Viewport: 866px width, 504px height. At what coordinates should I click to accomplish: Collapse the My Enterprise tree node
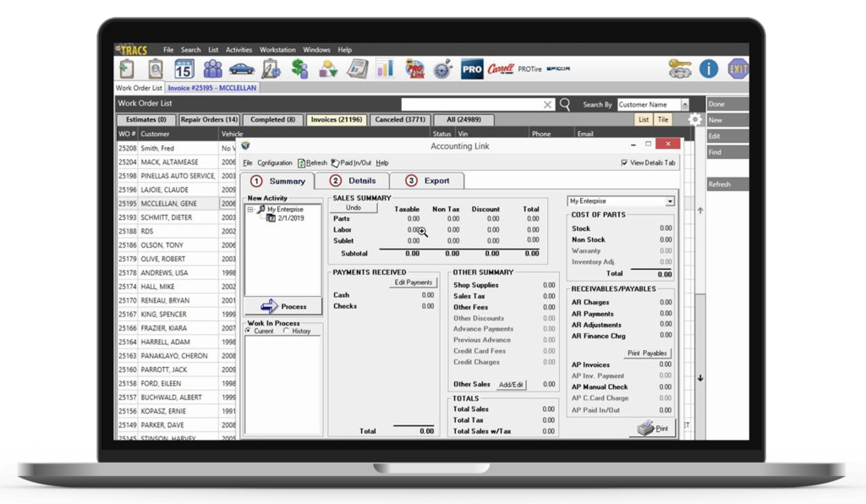point(250,208)
